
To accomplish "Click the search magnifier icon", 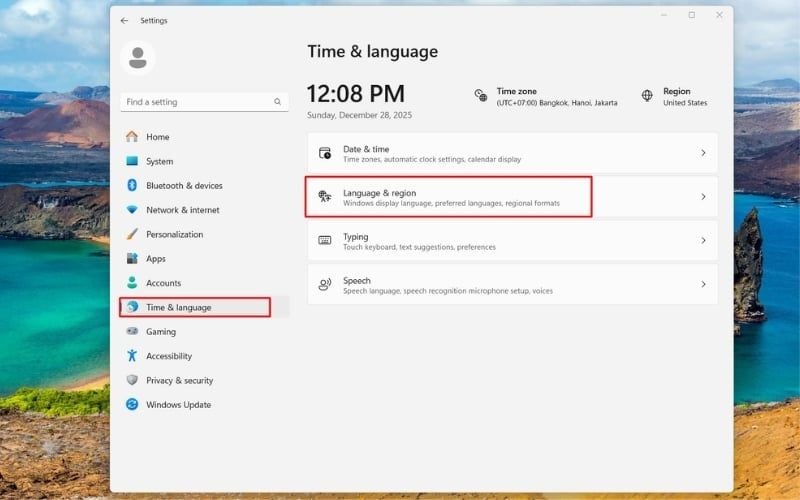I will pyautogui.click(x=278, y=102).
